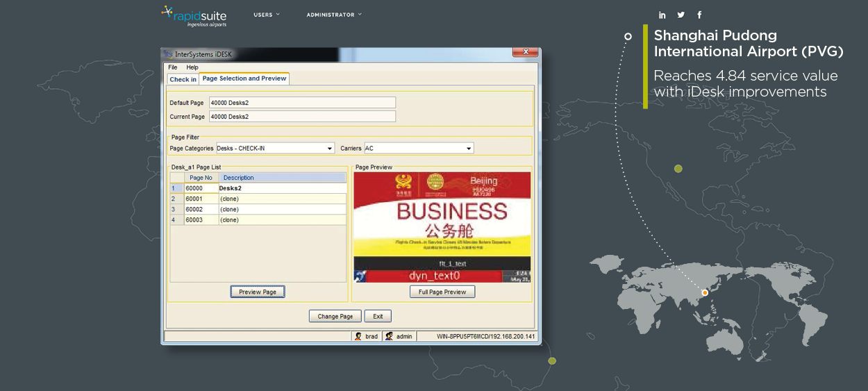868x391 pixels.
Task: Open the Carriers combo box
Action: [419, 149]
